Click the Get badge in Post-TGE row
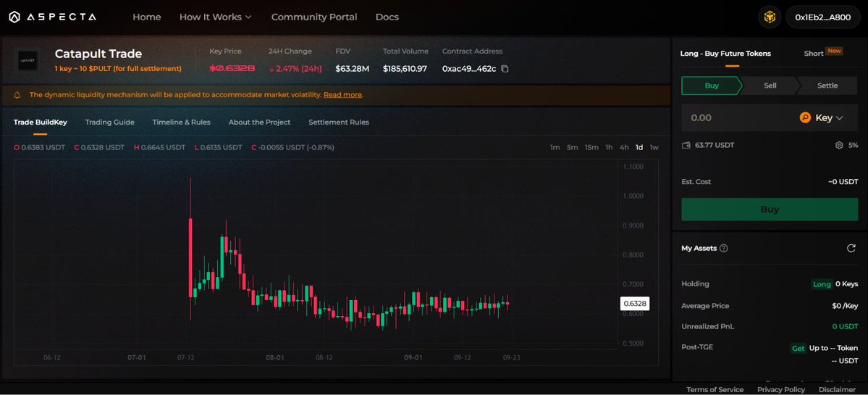Viewport: 868px width, 395px height. 798,349
